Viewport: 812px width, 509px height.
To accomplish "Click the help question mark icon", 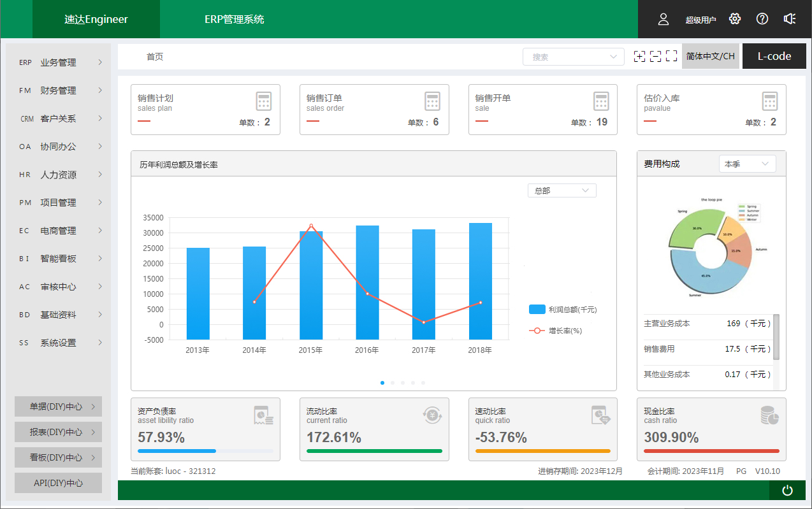I will pos(762,19).
